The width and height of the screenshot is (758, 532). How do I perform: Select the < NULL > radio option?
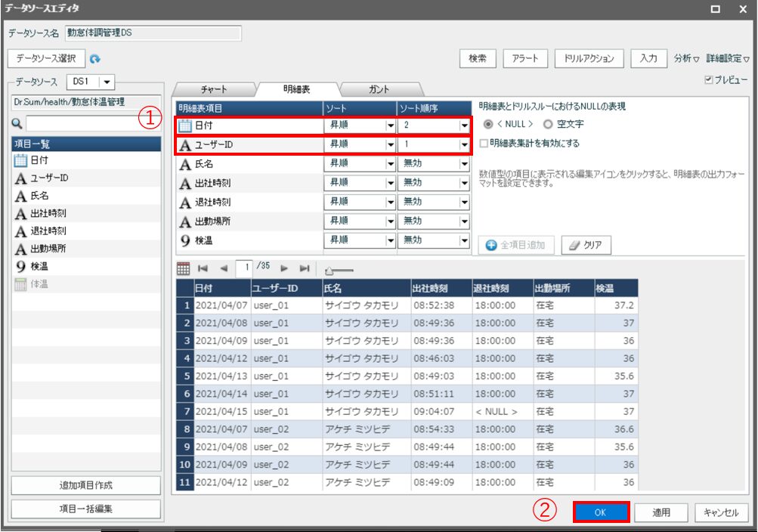click(x=487, y=124)
